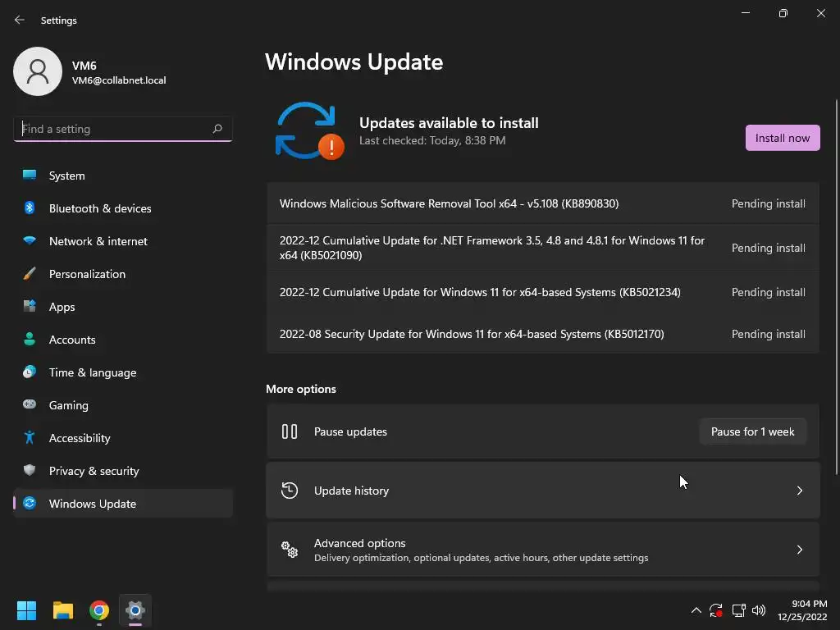Click the Time & language clock icon
840x630 pixels.
coord(30,372)
